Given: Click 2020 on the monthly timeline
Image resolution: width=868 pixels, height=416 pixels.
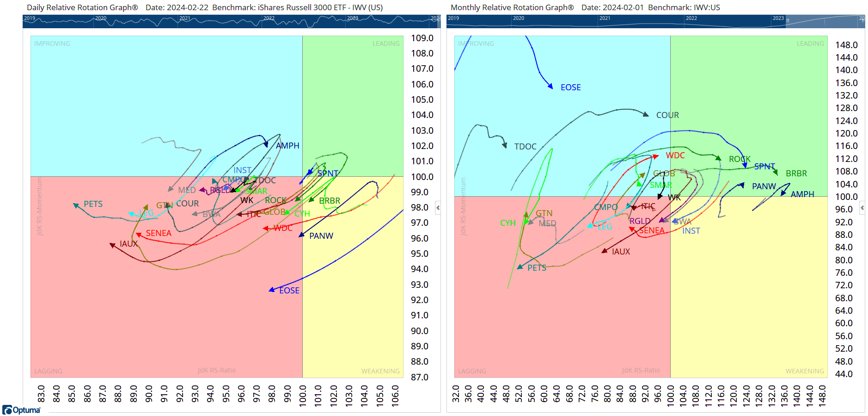Looking at the screenshot, I should tap(519, 18).
